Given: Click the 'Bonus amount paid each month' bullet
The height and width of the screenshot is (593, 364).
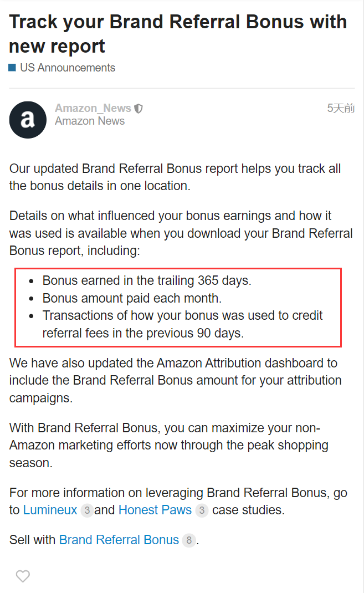Looking at the screenshot, I should tap(132, 298).
